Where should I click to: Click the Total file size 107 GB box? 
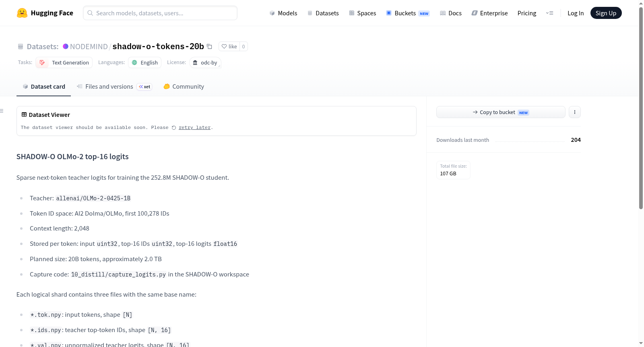(x=453, y=170)
